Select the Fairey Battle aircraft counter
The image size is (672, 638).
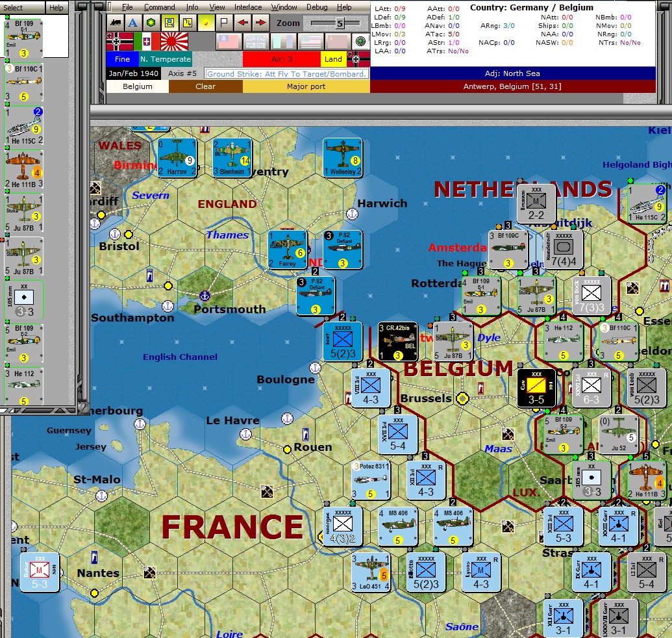click(x=288, y=249)
